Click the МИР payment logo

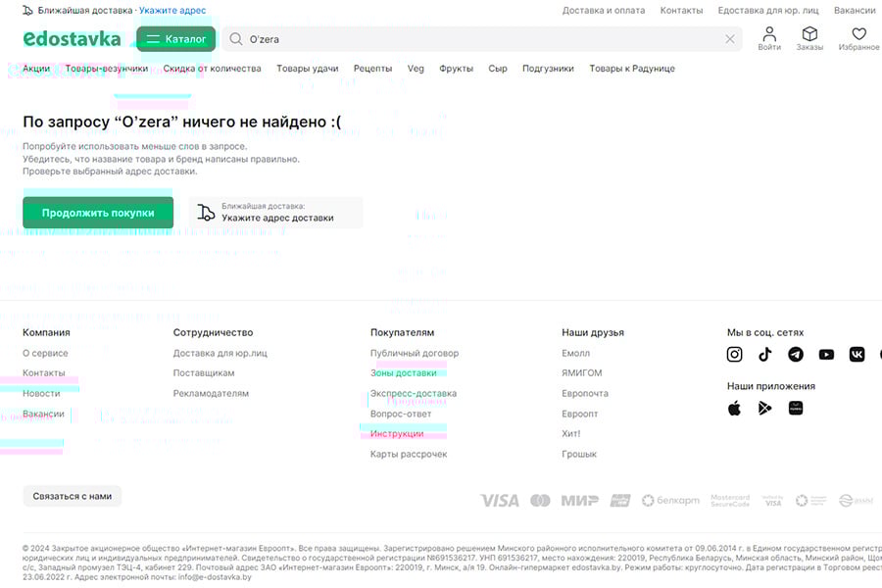coord(579,500)
